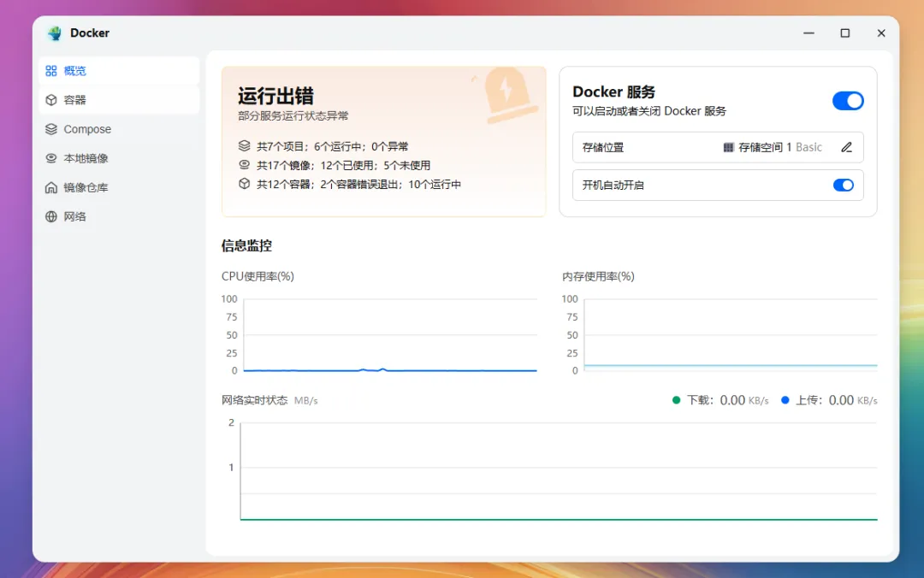Viewport: 924px width, 578px height.
Task: Click the 镜像仓库 house icon in sidebar
Action: [51, 187]
